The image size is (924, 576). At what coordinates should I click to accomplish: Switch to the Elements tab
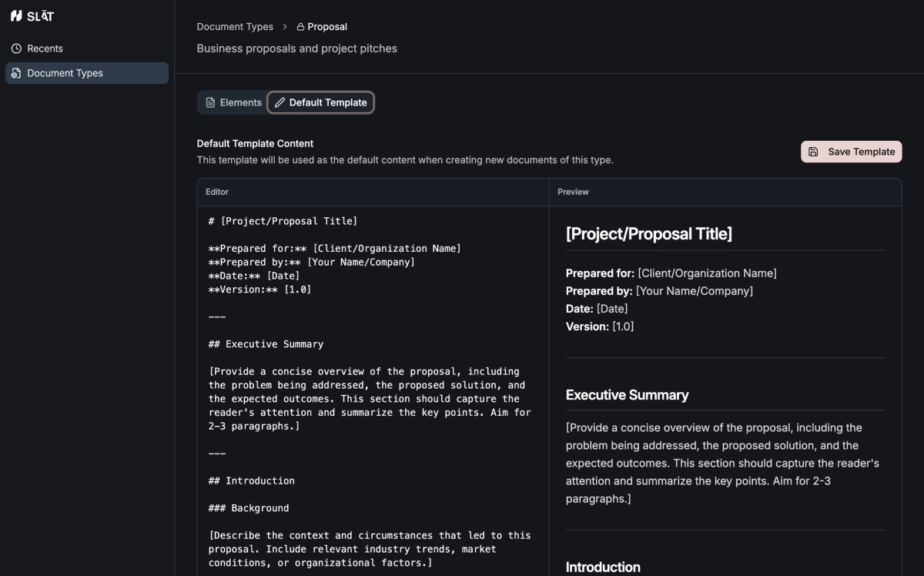(233, 102)
